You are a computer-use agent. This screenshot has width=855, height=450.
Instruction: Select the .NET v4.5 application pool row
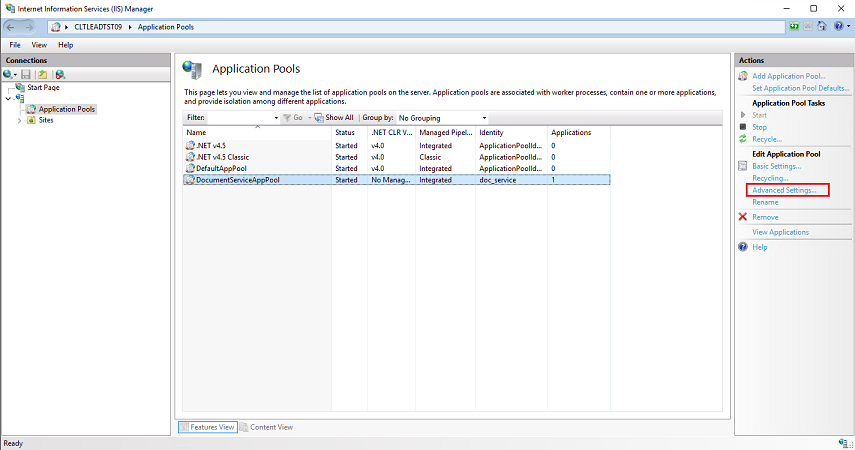coord(396,146)
